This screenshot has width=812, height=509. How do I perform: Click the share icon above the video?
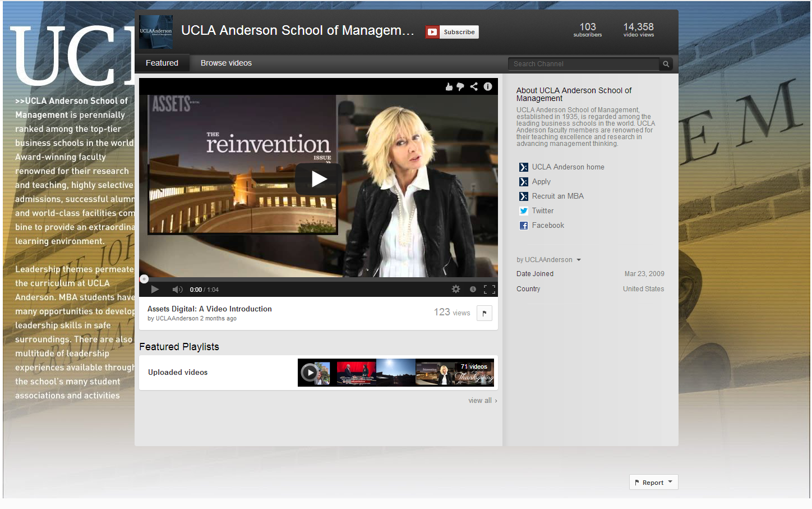(x=474, y=86)
